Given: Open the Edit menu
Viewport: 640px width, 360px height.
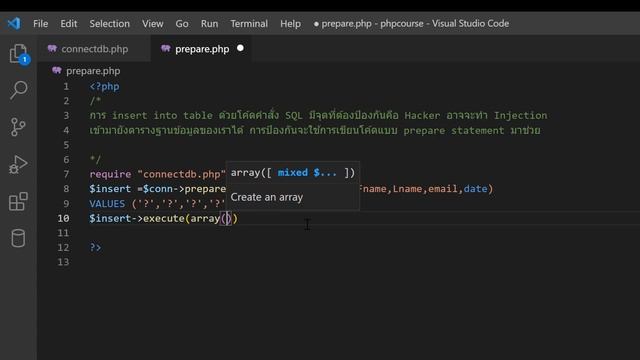Looking at the screenshot, I should 69,24.
